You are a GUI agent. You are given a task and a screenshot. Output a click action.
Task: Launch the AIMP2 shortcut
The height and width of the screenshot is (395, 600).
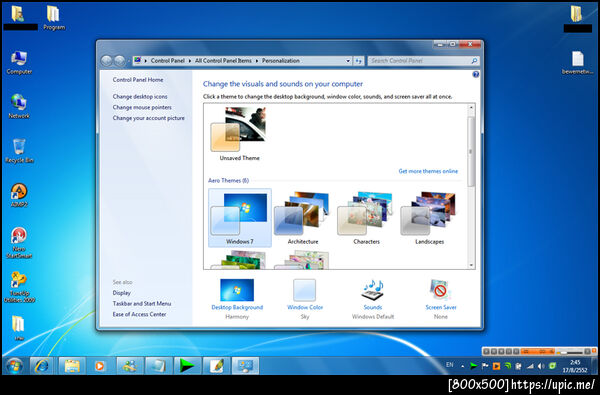tap(19, 195)
